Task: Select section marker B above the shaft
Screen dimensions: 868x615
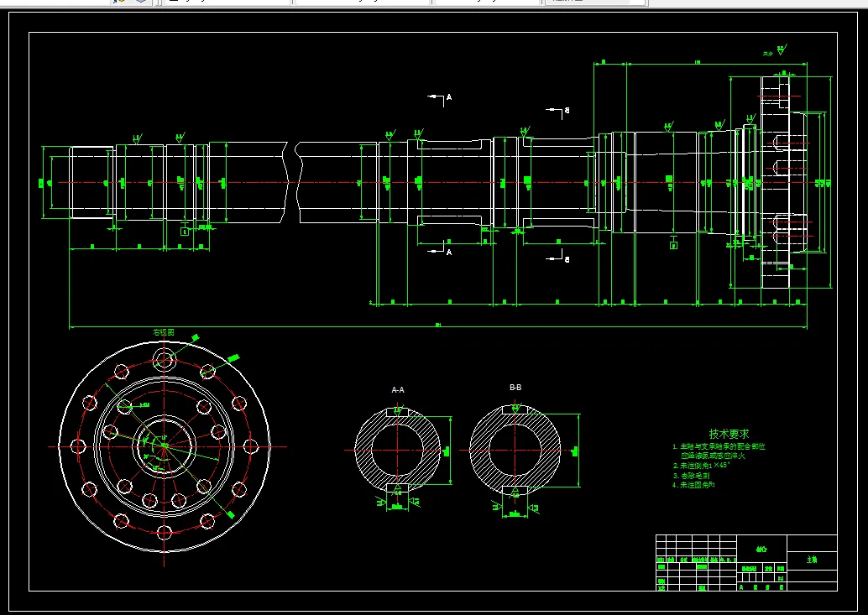Action: pyautogui.click(x=567, y=111)
